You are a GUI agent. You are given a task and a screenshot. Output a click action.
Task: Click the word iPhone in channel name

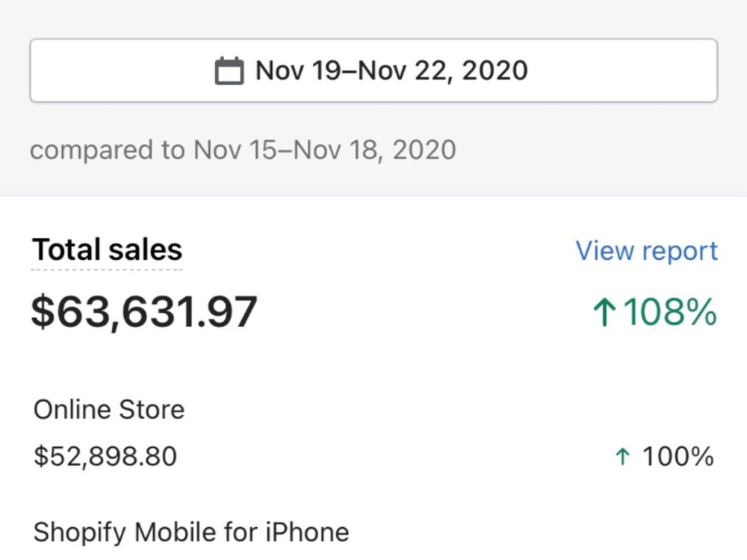pyautogui.click(x=307, y=532)
